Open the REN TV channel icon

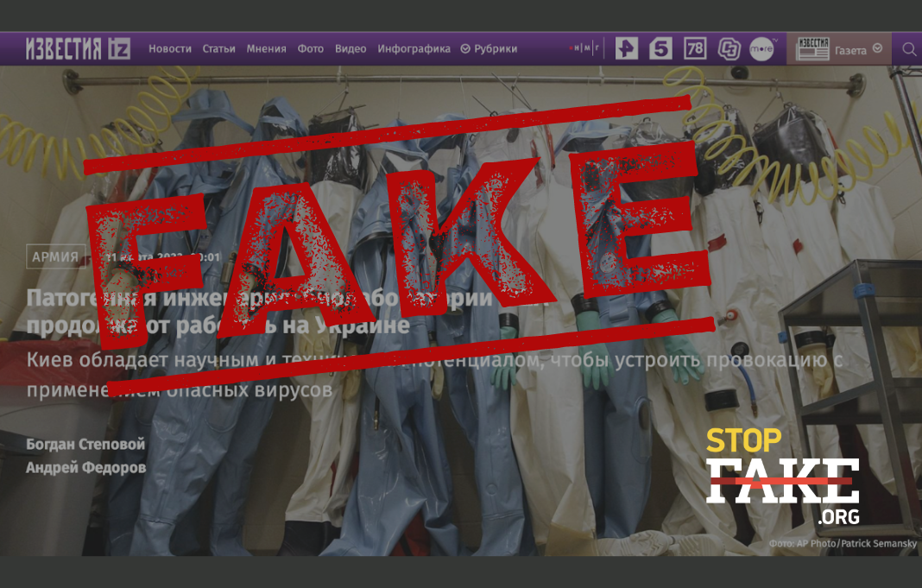[x=627, y=48]
